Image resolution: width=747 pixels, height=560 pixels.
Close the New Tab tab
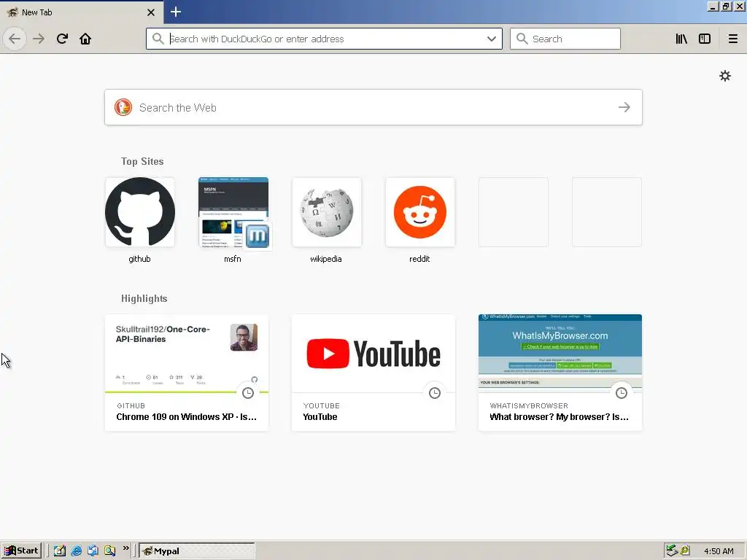coord(150,12)
